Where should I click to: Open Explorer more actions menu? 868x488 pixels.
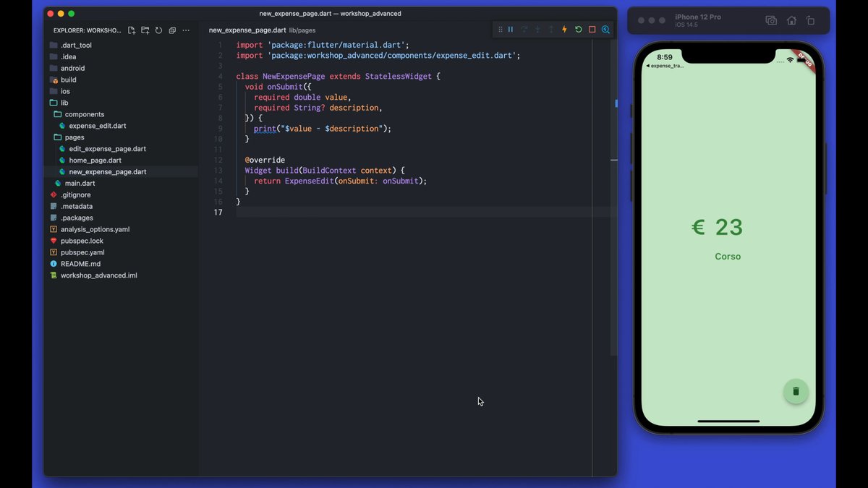point(186,30)
